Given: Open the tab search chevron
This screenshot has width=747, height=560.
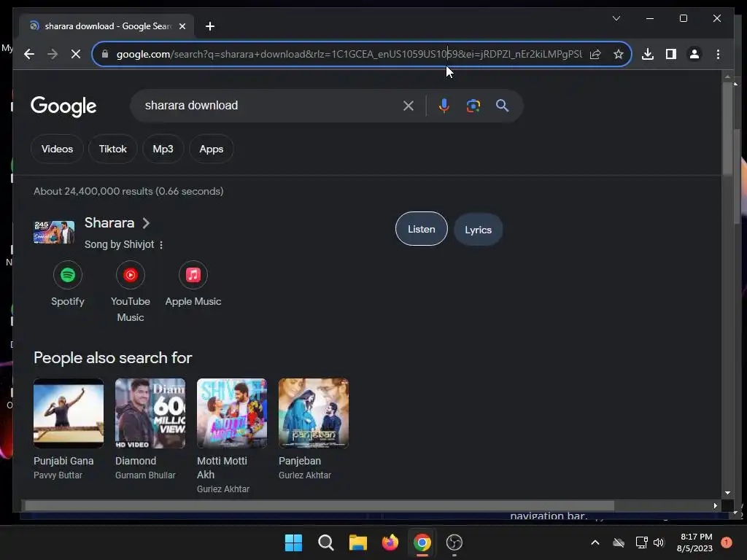Looking at the screenshot, I should click(x=616, y=18).
